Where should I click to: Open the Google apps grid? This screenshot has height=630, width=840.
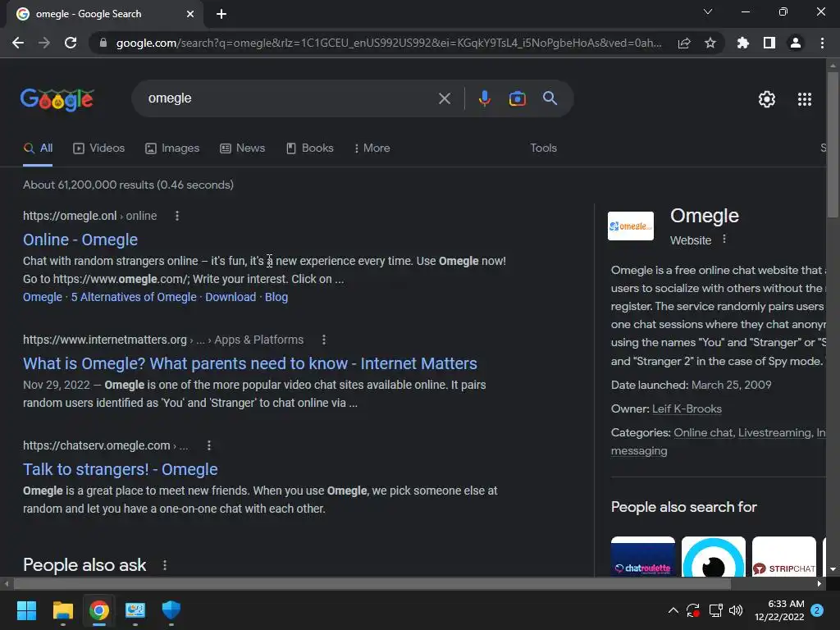[805, 99]
